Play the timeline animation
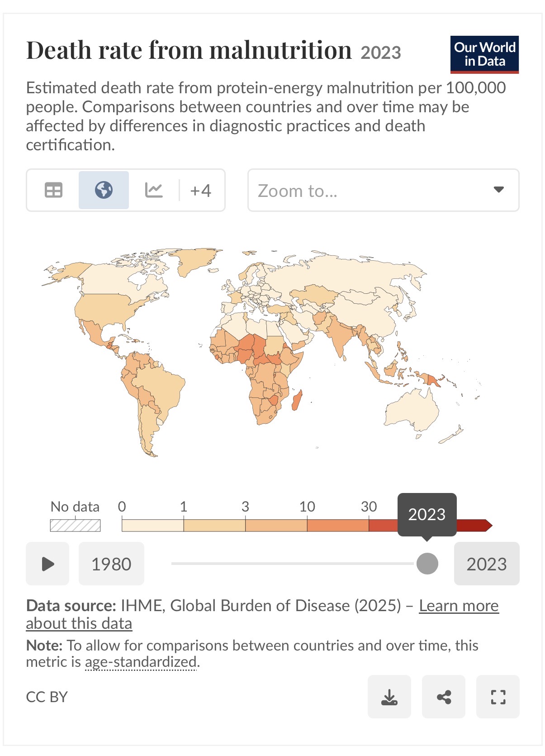545x756 pixels. pyautogui.click(x=47, y=564)
